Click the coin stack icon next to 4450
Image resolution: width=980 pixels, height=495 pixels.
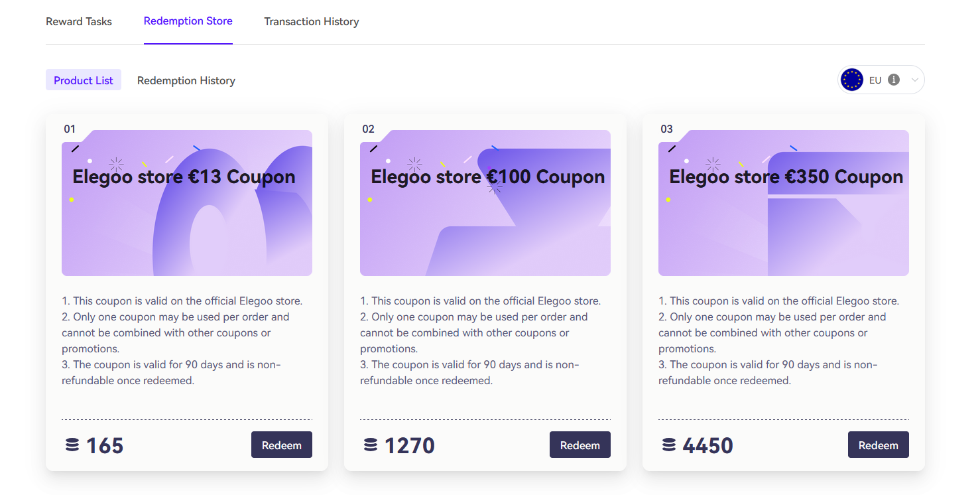(x=669, y=445)
